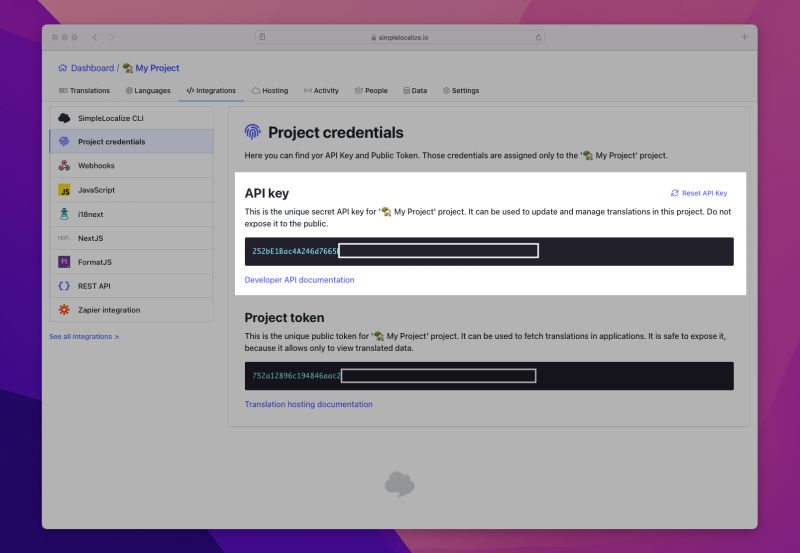This screenshot has width=800, height=553.
Task: Click the simplelocalize.io address bar
Action: (399, 37)
